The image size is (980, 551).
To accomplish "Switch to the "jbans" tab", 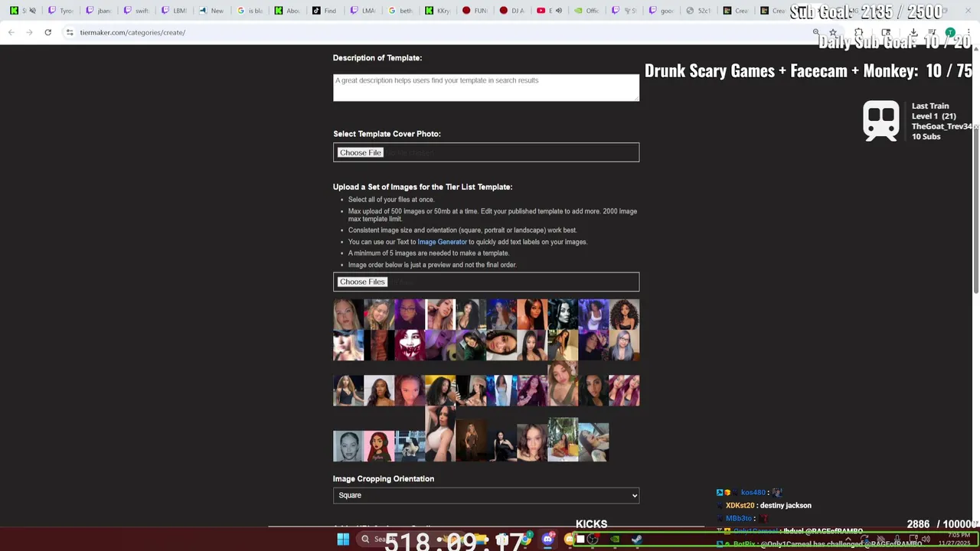I will [99, 11].
